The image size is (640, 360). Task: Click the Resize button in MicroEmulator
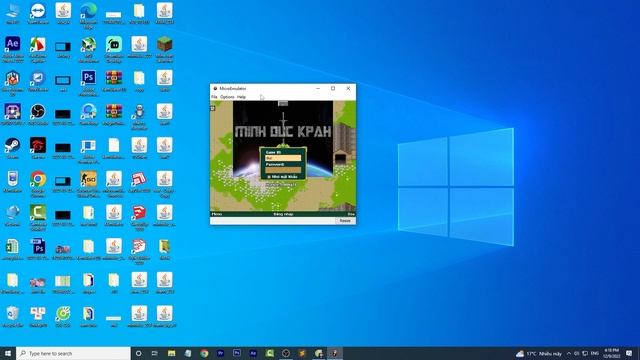pos(345,221)
